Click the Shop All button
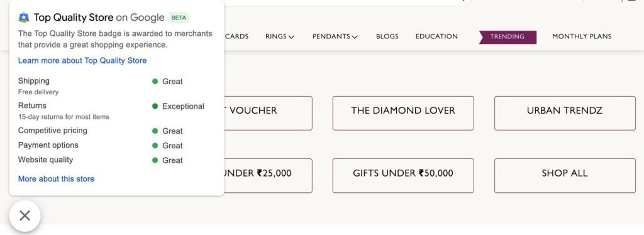This screenshot has width=644, height=235. (x=565, y=175)
